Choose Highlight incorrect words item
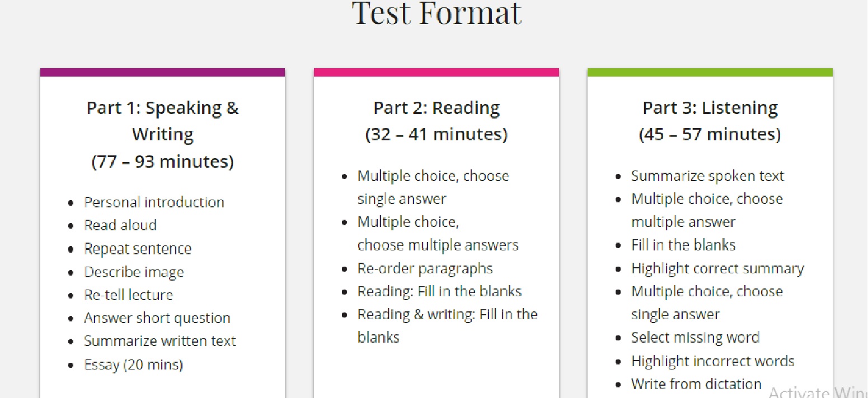 712,361
